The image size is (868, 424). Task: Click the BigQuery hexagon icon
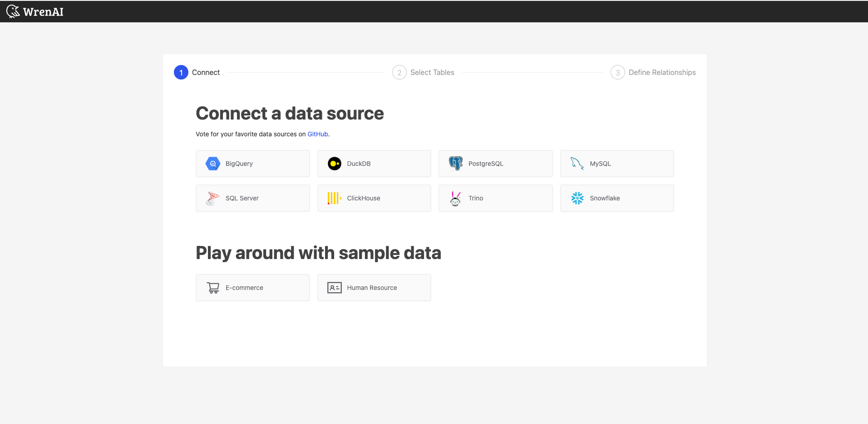point(213,164)
